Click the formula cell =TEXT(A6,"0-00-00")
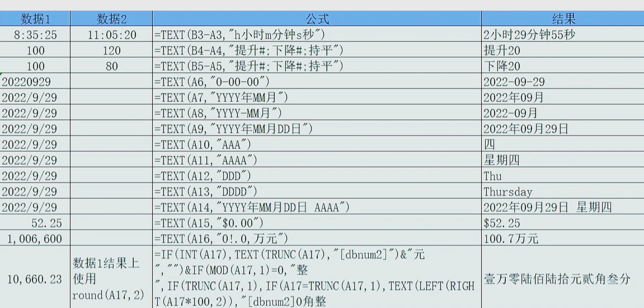Viewport: 644px width, 308px height. click(x=317, y=82)
